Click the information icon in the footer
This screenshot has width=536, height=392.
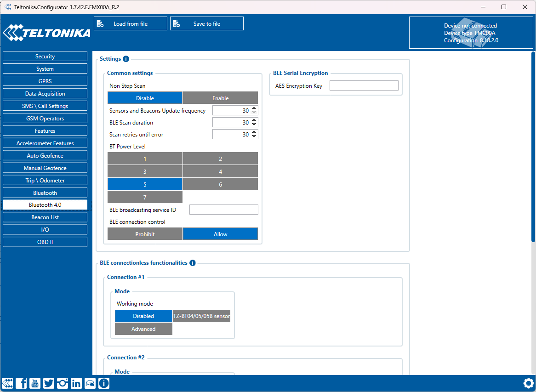coord(104,383)
